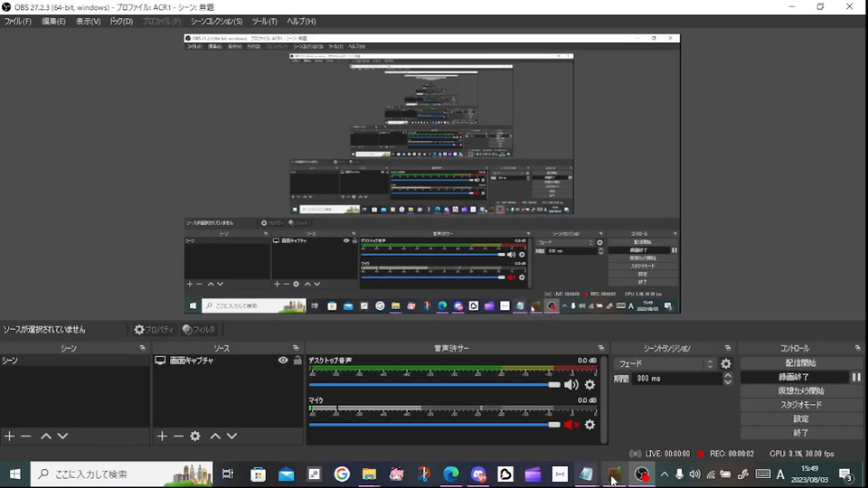This screenshot has height=488, width=868.
Task: Click the preview canvas thumbnail
Action: [x=432, y=174]
